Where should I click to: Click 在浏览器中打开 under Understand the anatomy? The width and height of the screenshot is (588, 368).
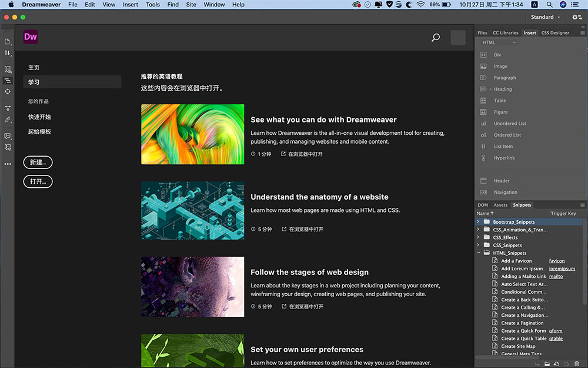[303, 229]
